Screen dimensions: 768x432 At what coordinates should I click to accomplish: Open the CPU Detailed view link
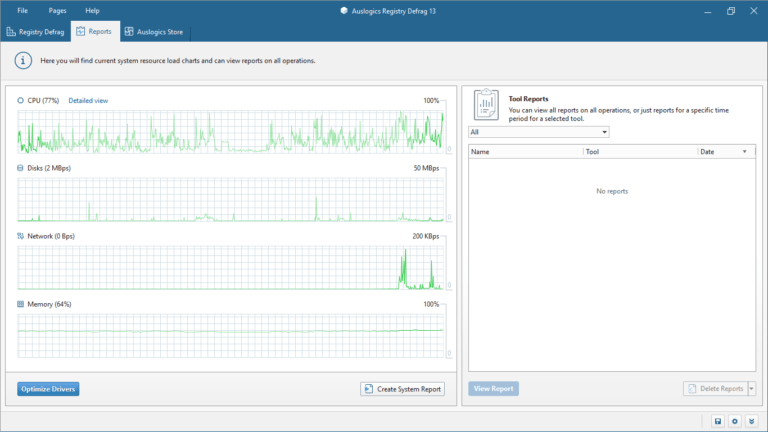point(88,101)
